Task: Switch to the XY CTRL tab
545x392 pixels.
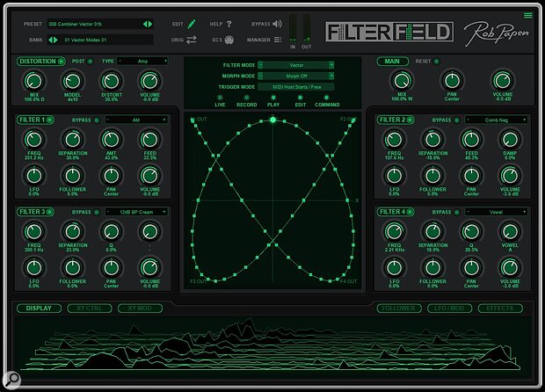Action: (x=90, y=309)
